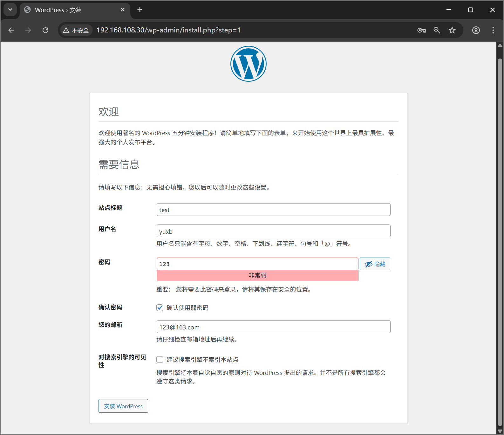
Task: Click the vertical scrollbar thumb
Action: [500, 242]
